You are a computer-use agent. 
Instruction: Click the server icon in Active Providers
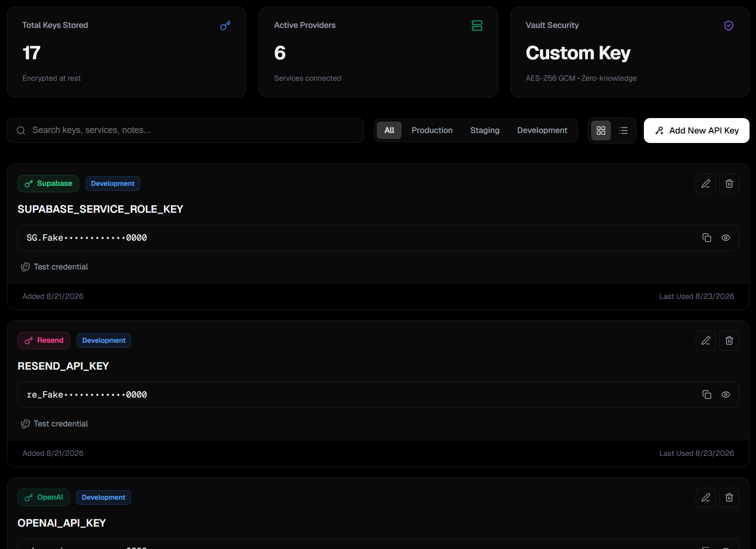tap(477, 25)
